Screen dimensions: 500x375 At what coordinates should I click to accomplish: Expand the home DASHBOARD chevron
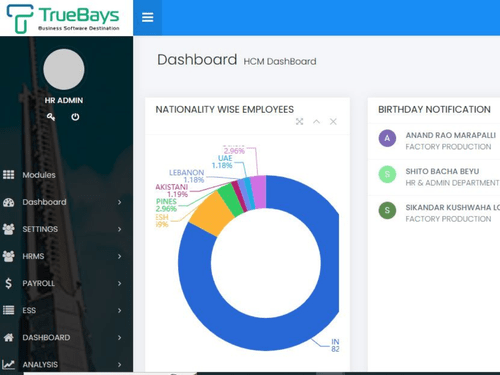(x=119, y=337)
